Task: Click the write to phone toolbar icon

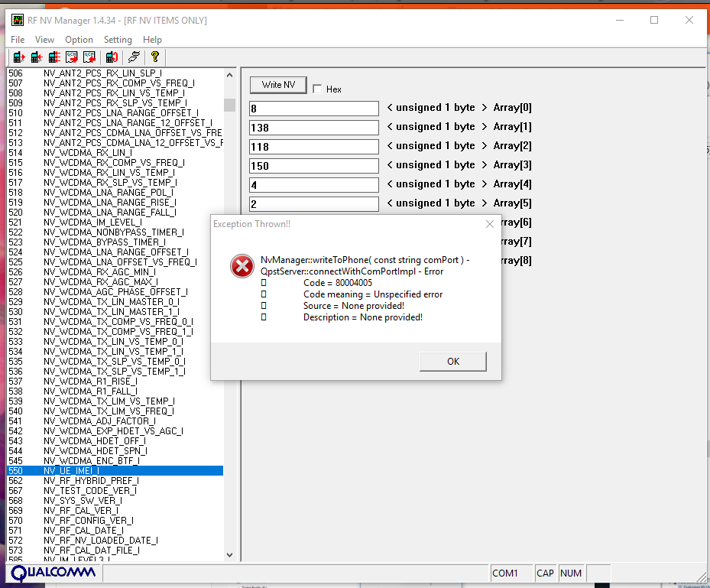Action: [37, 57]
